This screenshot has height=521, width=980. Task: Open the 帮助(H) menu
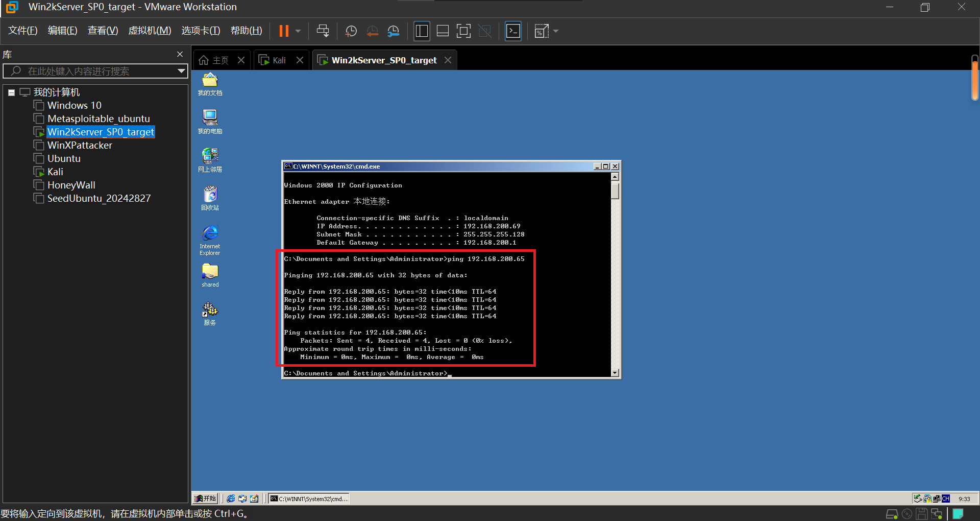click(246, 31)
